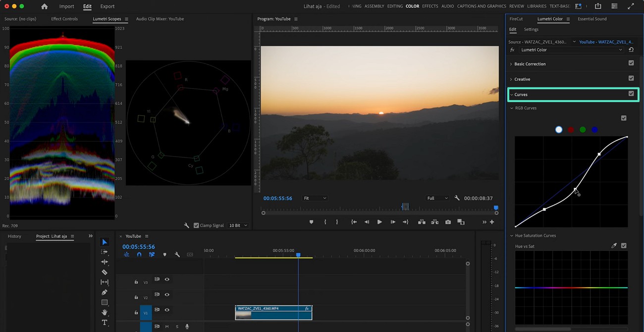Switch to the Effect Controls tab

point(64,19)
